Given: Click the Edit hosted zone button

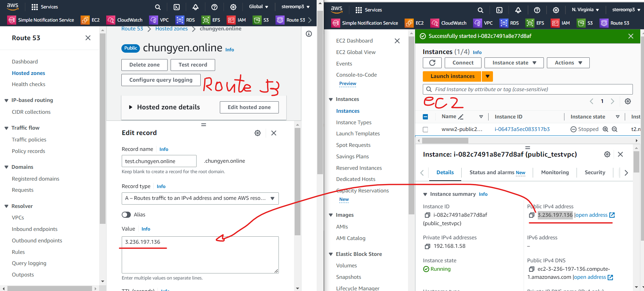Looking at the screenshot, I should [249, 107].
